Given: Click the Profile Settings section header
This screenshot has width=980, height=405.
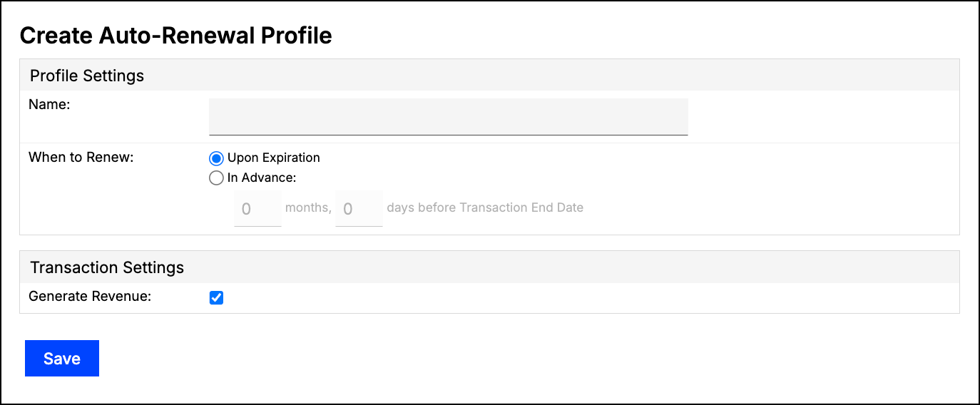Looking at the screenshot, I should [x=489, y=75].
